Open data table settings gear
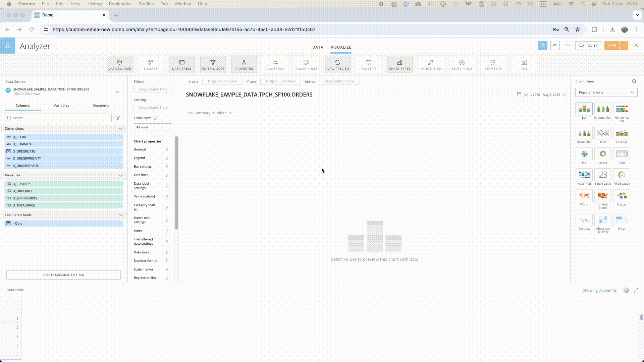 tap(626, 290)
